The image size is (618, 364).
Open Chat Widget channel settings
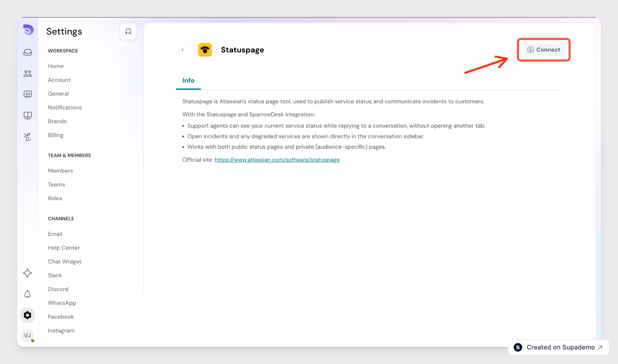click(x=65, y=261)
